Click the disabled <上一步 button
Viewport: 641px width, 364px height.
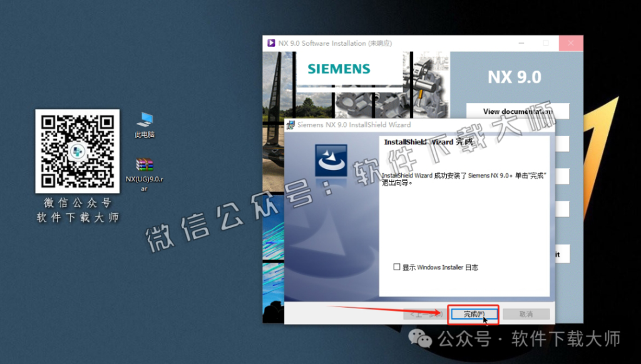click(425, 315)
